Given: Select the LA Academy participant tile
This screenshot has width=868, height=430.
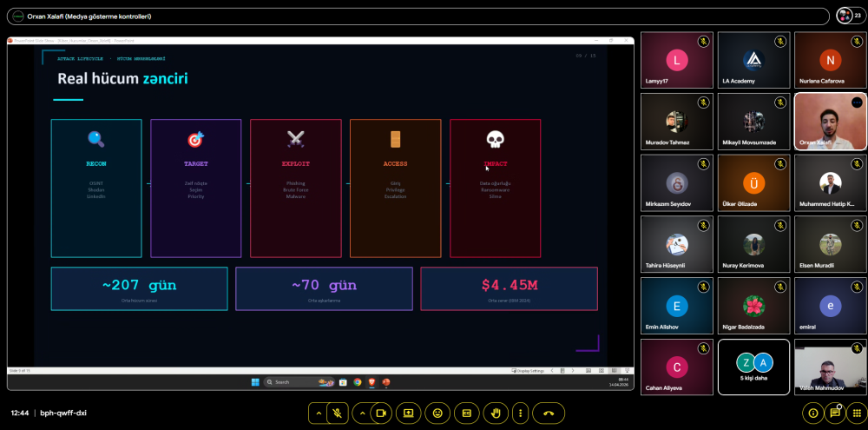Looking at the screenshot, I should coord(753,60).
